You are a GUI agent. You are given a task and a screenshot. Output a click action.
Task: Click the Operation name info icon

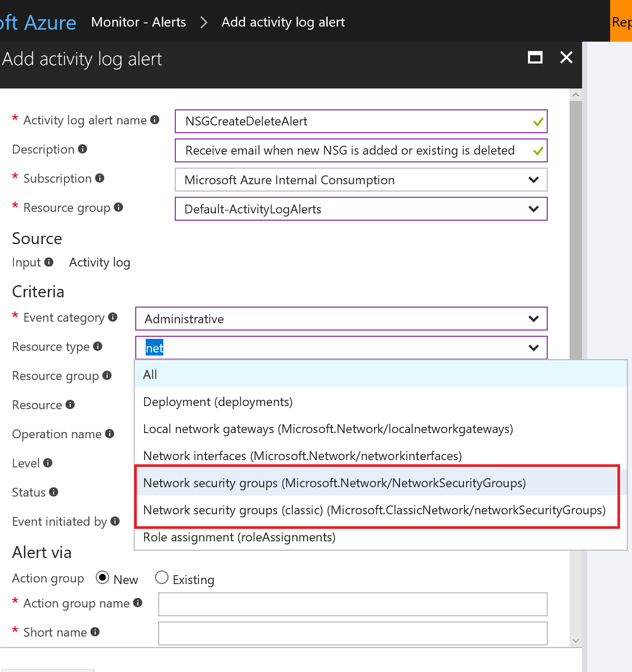coord(110,434)
